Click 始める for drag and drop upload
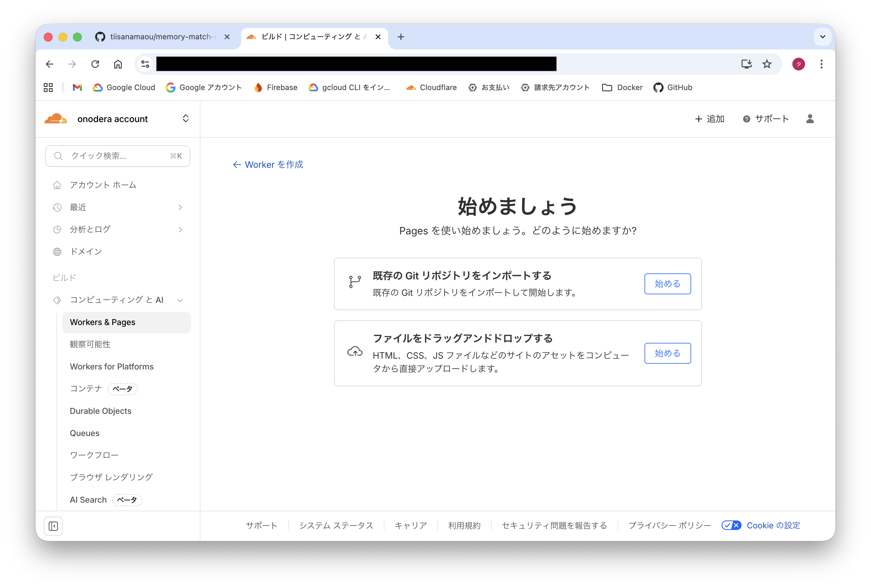 tap(667, 353)
